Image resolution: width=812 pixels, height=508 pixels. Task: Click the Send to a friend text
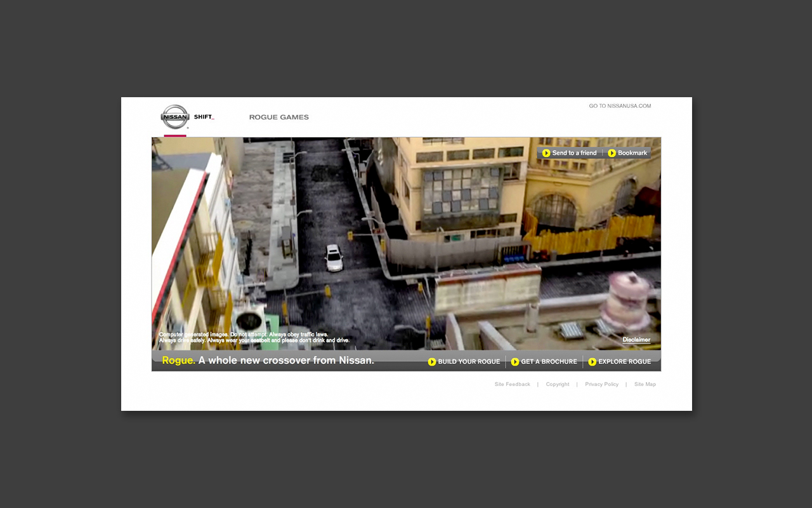coord(575,153)
